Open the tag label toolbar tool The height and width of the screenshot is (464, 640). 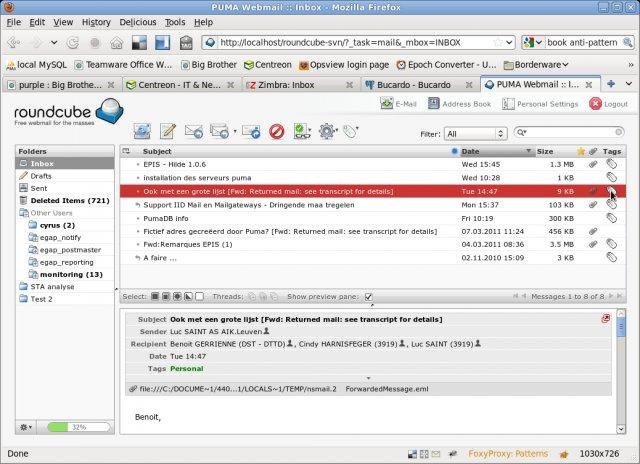(350, 131)
